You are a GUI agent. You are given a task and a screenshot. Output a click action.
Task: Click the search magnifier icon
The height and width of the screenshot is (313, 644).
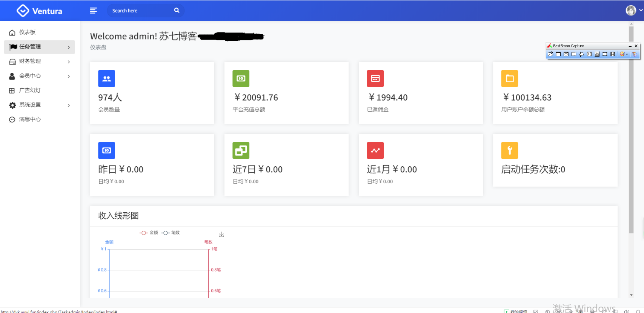click(x=177, y=11)
